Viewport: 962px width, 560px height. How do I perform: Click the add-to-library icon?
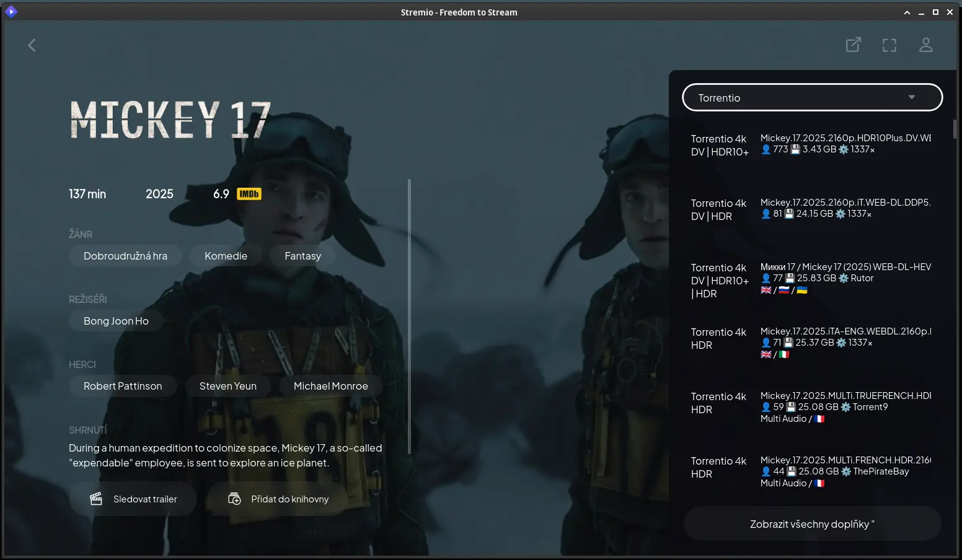(x=234, y=499)
